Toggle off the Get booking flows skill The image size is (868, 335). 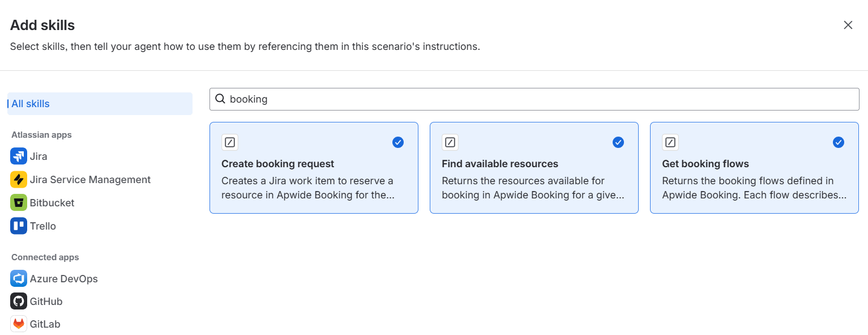pos(839,142)
